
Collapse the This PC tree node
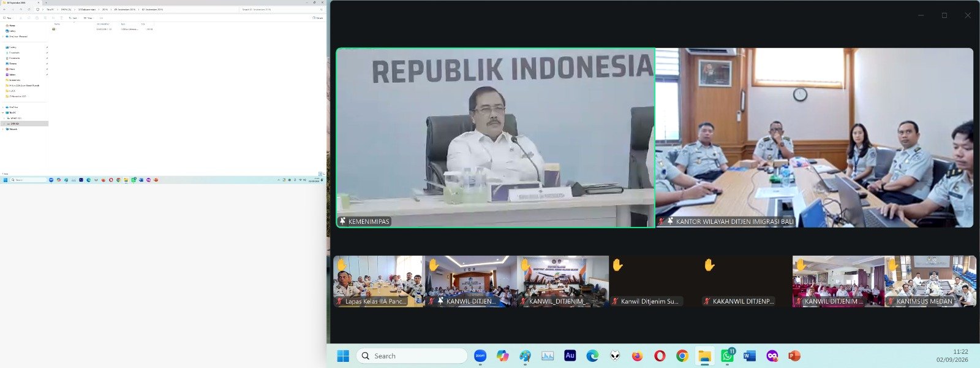pyautogui.click(x=3, y=112)
